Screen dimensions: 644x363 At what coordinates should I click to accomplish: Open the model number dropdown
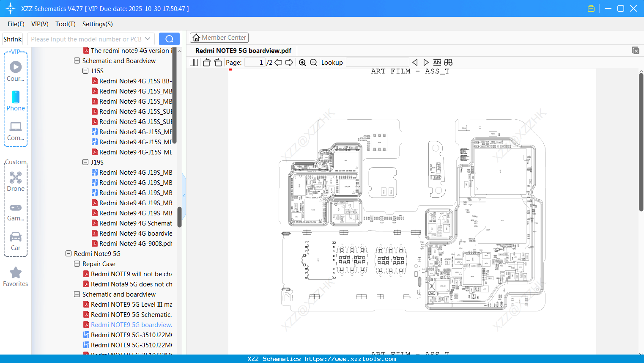coord(147,38)
